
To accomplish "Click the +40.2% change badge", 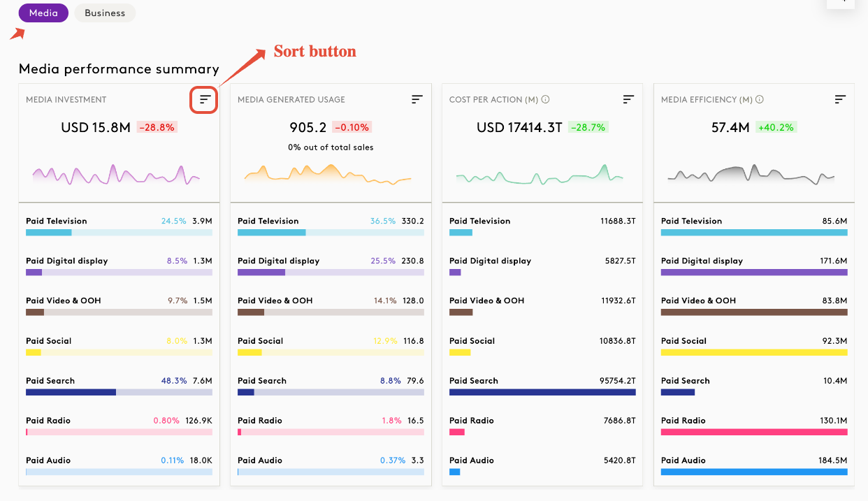I will tap(776, 128).
